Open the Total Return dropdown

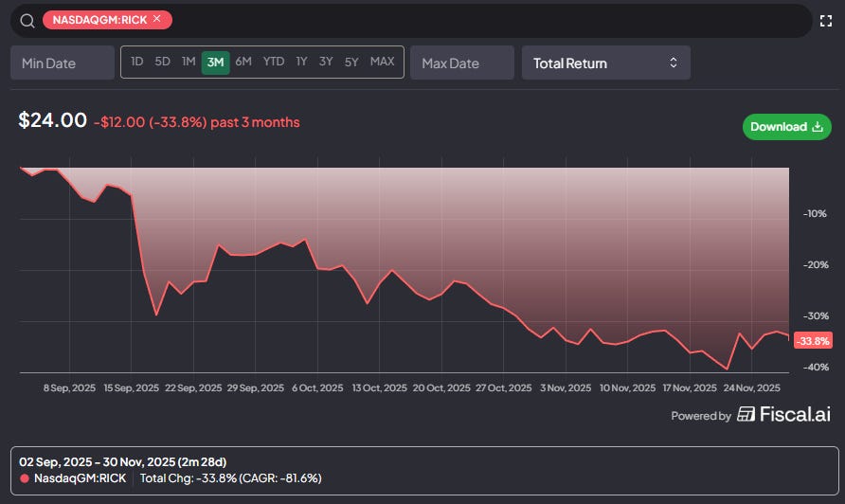pyautogui.click(x=605, y=63)
